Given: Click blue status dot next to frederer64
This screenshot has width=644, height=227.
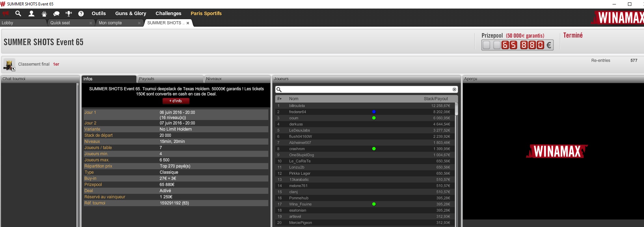Looking at the screenshot, I should pyautogui.click(x=374, y=112).
